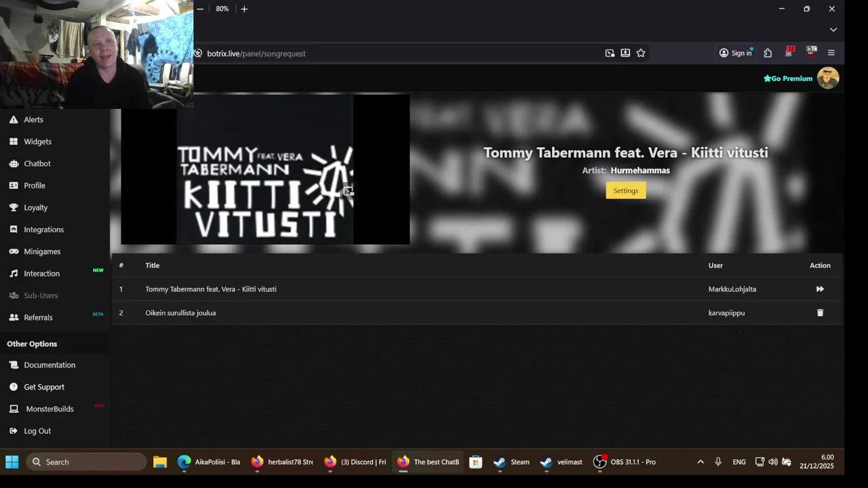Viewport: 868px width, 488px height.
Task: Click the taskbar volume speaker icon
Action: (773, 462)
